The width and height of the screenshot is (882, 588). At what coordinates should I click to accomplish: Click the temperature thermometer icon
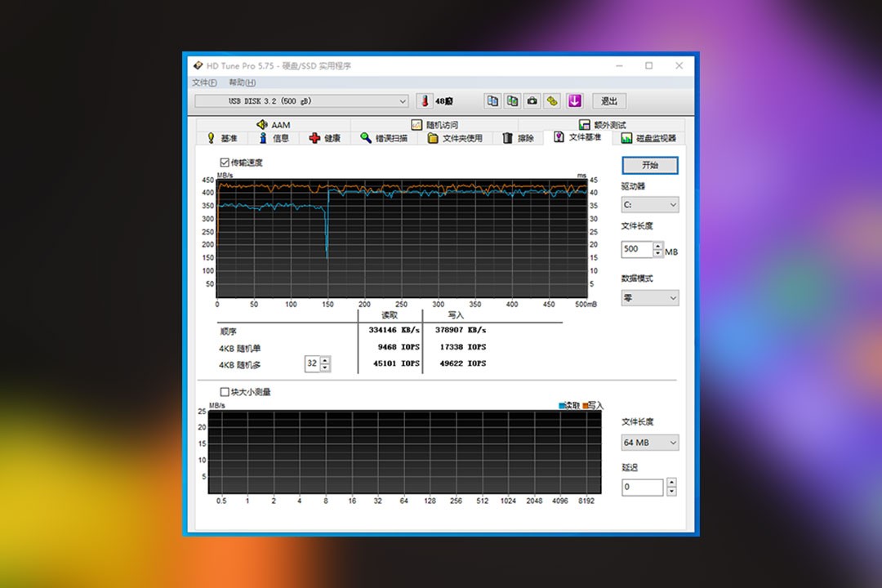(424, 101)
